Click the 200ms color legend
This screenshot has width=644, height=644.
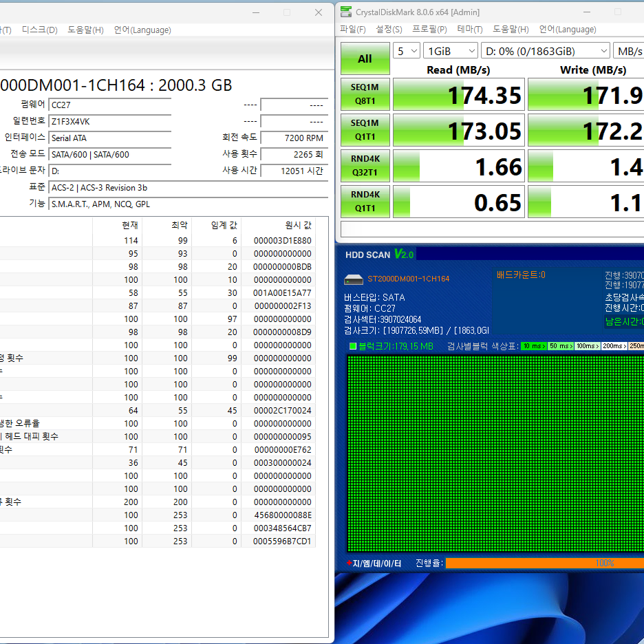[614, 346]
